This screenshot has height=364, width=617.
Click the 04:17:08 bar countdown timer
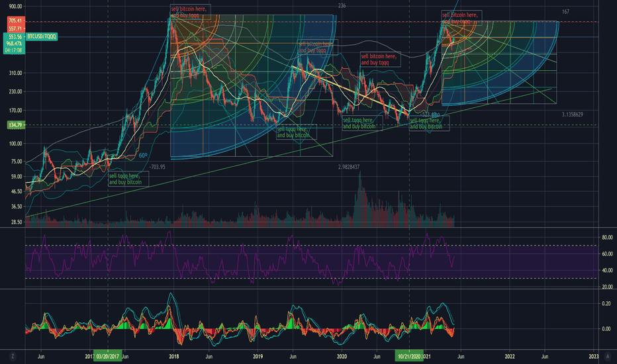click(x=15, y=50)
